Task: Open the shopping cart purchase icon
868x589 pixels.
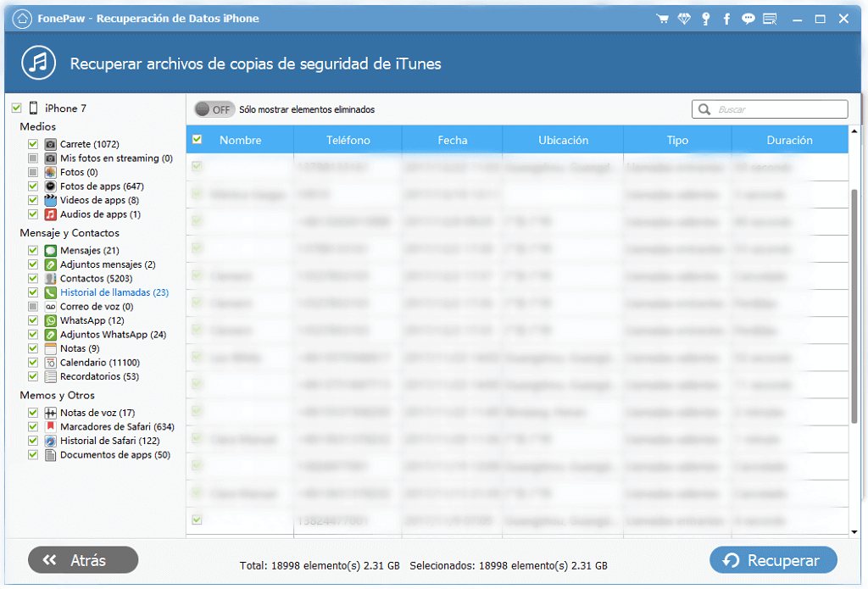Action: pos(662,19)
